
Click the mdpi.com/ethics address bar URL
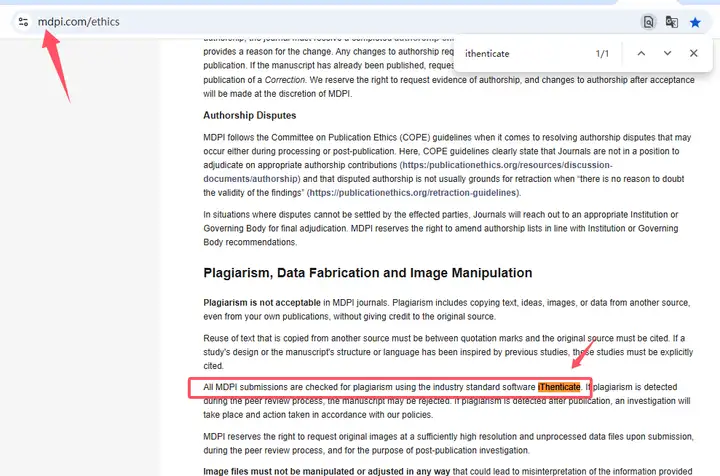click(79, 22)
